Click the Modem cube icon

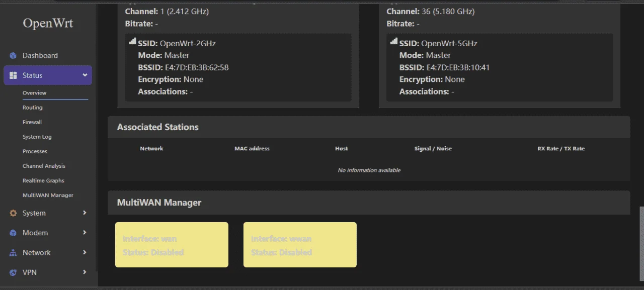[x=13, y=233]
